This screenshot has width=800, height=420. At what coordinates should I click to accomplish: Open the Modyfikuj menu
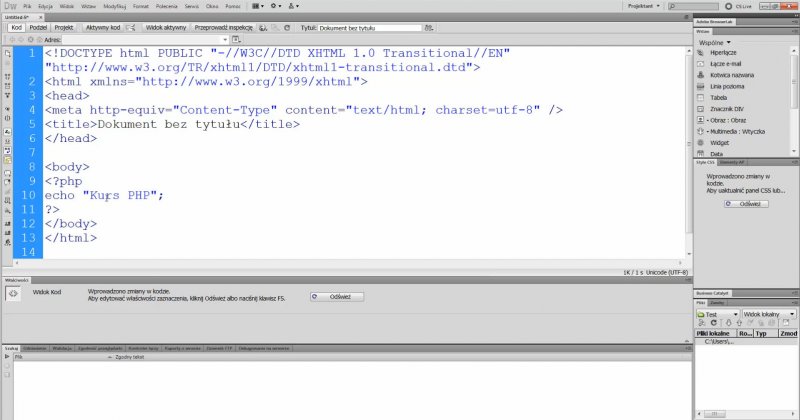[x=114, y=6]
